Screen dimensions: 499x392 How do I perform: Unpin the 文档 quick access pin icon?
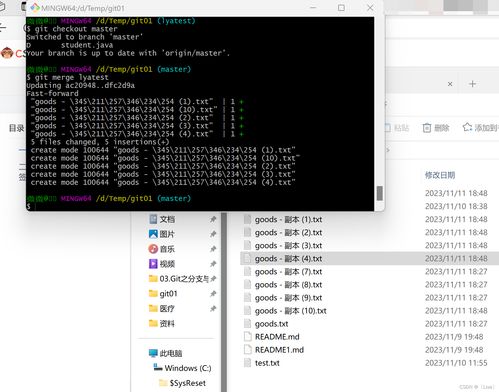pos(213,219)
